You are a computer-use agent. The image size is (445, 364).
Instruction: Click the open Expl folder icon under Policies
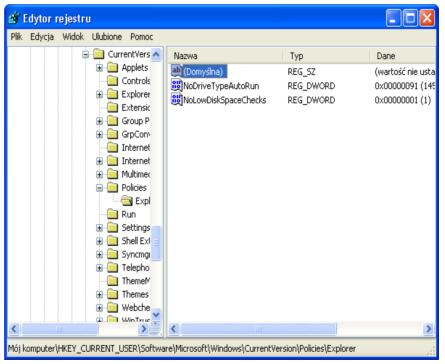click(127, 201)
